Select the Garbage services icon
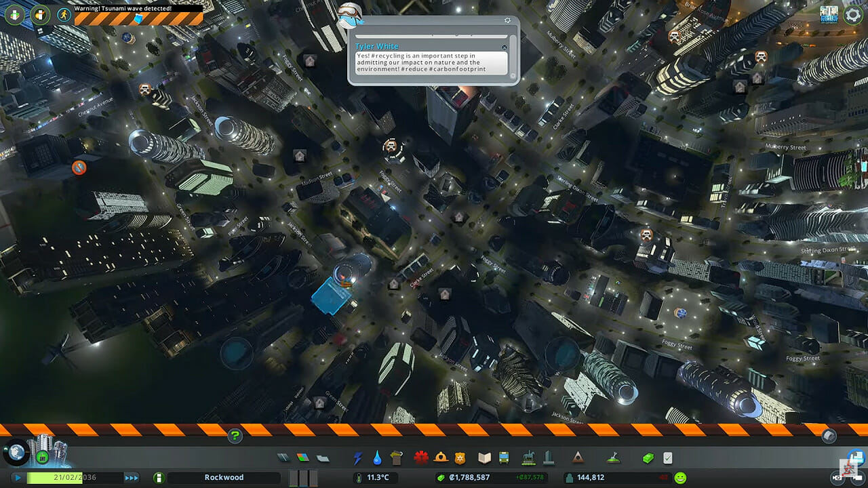Image resolution: width=868 pixels, height=488 pixels. [x=397, y=458]
